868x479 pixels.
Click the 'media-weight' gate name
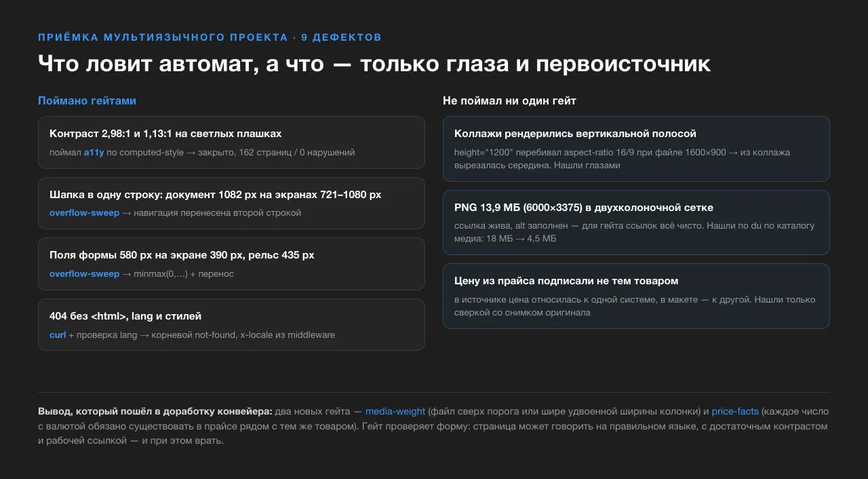tap(395, 411)
